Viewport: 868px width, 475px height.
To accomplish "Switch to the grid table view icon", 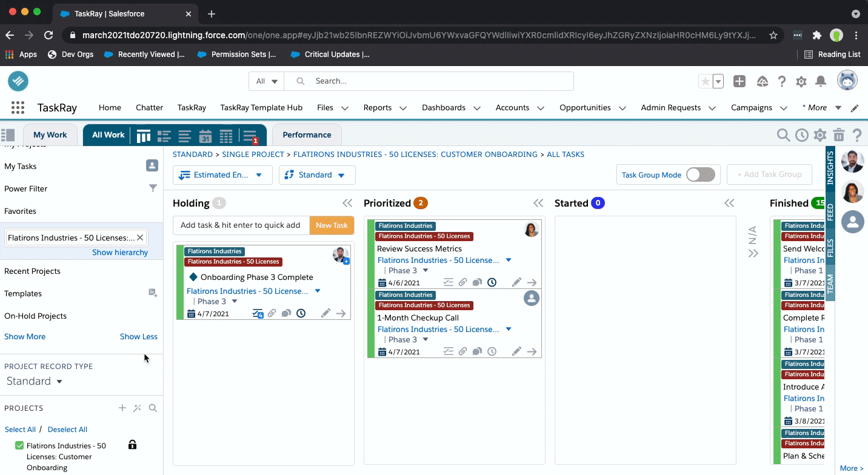I will 226,135.
